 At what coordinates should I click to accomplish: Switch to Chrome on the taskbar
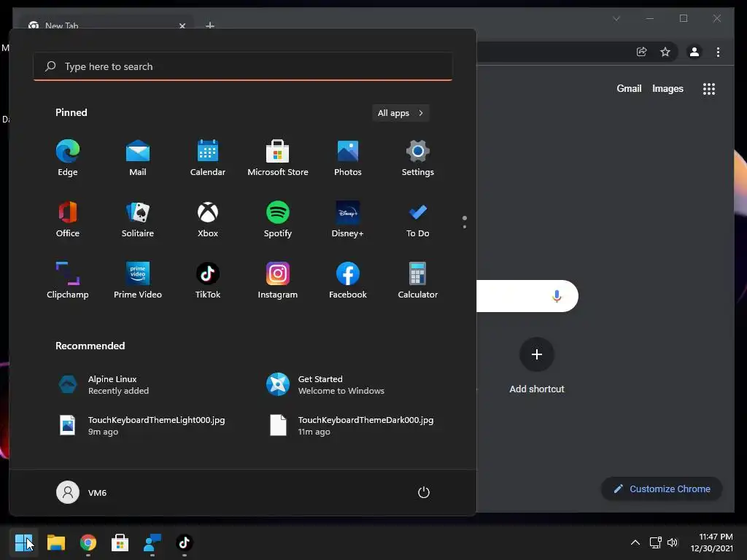pyautogui.click(x=88, y=542)
